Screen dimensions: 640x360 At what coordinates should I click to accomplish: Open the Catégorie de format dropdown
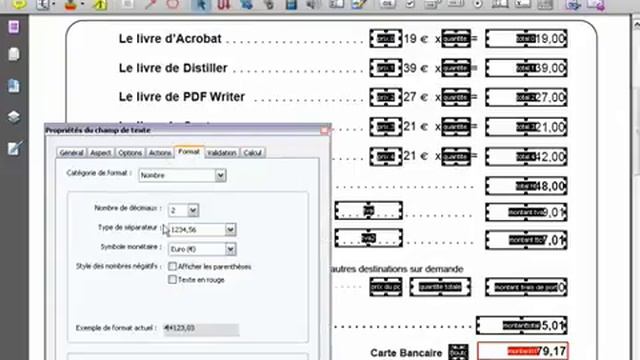(182, 176)
